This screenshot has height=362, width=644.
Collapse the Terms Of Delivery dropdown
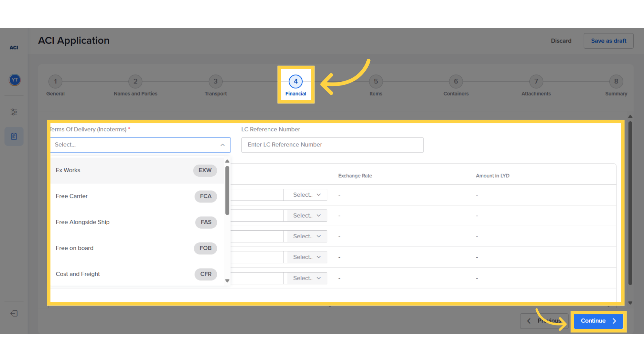click(x=222, y=145)
